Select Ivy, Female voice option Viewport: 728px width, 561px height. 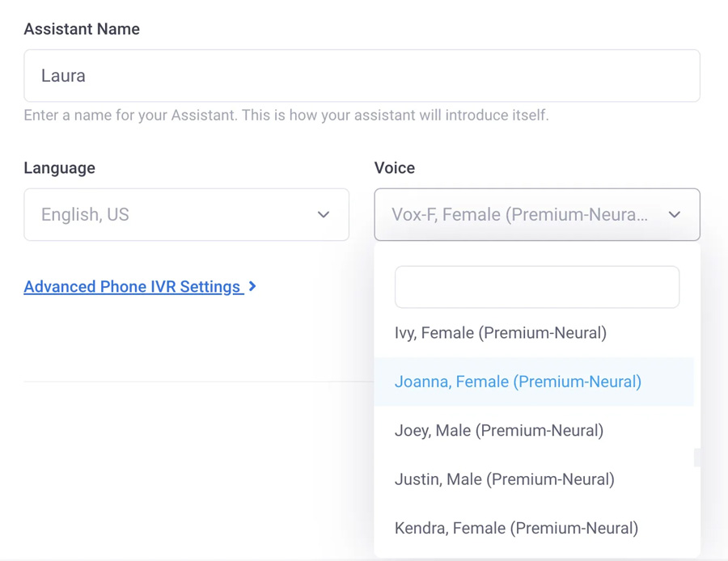point(500,333)
